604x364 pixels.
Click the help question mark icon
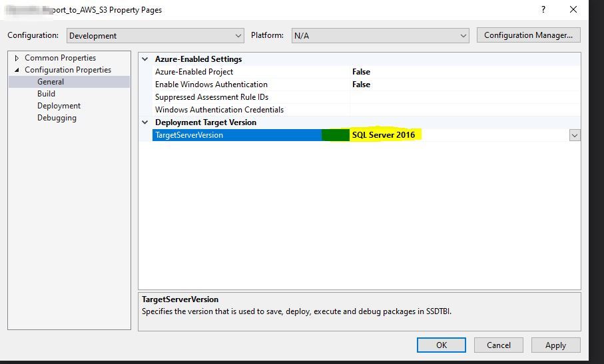[x=543, y=10]
